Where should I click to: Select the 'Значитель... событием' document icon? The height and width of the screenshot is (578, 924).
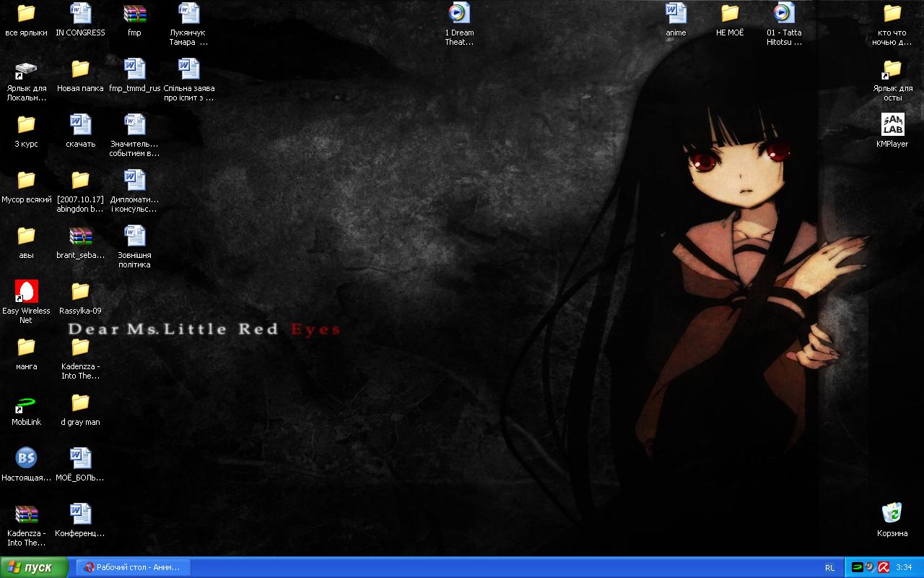pyautogui.click(x=134, y=124)
